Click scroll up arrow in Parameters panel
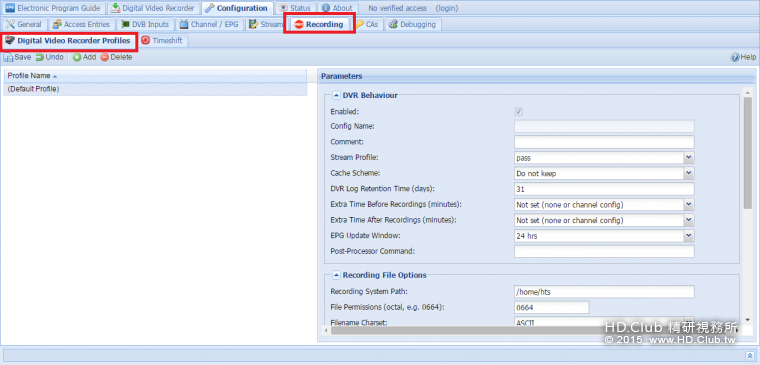Screen dimensions: 760x365 748,92
